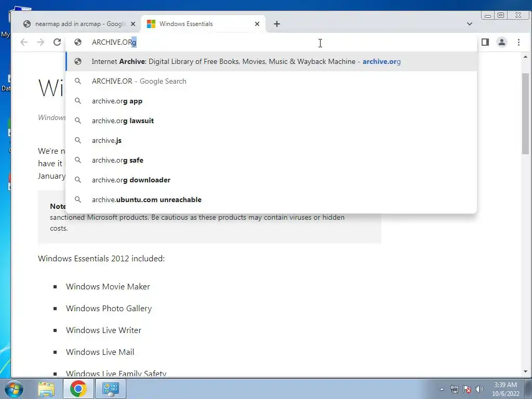Open Windows Explorer from taskbar

[x=46, y=389]
